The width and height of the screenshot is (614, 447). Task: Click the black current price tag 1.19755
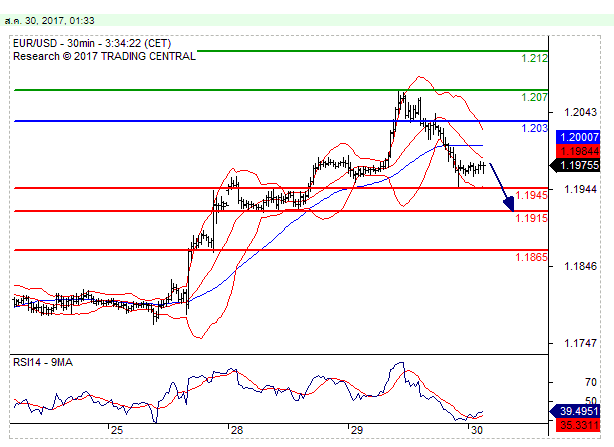tap(575, 165)
